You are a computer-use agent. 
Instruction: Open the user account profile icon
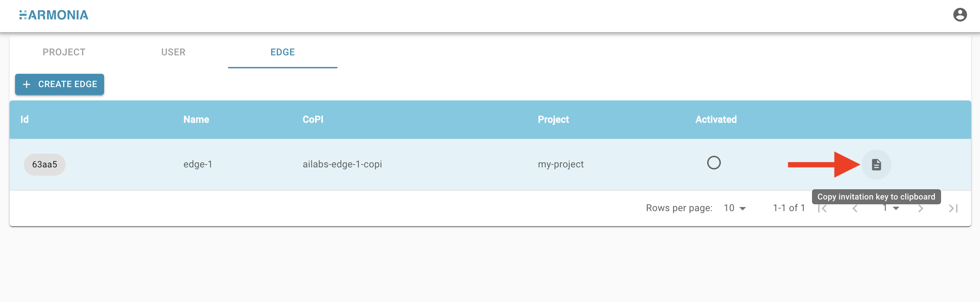[x=960, y=15]
